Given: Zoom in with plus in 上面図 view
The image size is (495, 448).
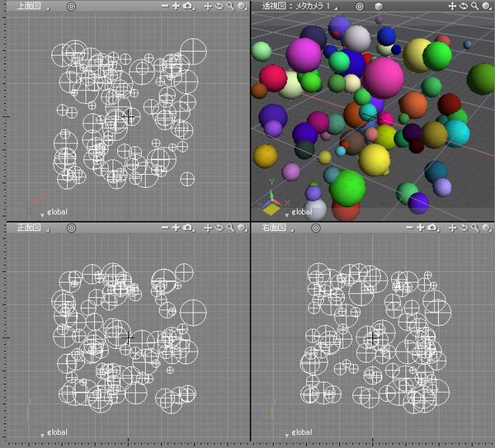Looking at the screenshot, I should coord(176,6).
